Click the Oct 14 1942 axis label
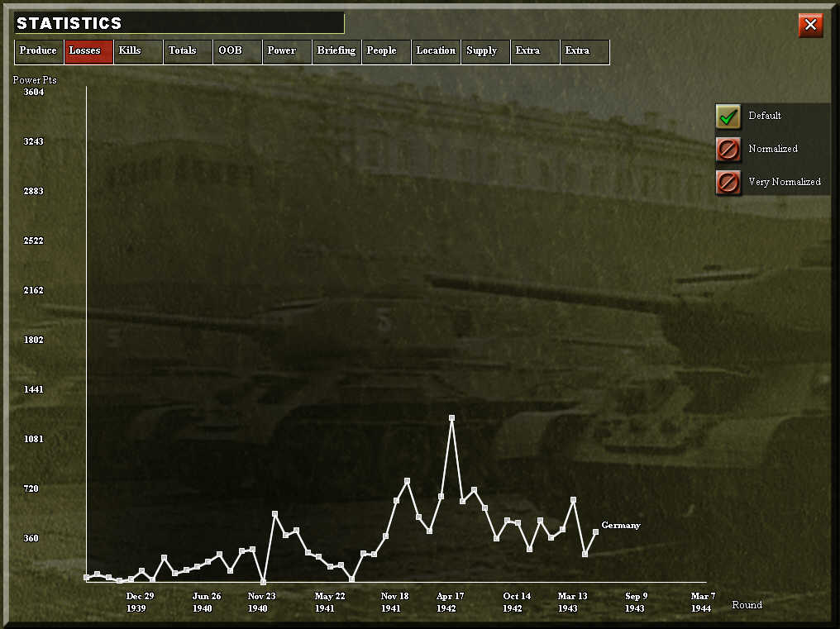The image size is (840, 629). (516, 603)
